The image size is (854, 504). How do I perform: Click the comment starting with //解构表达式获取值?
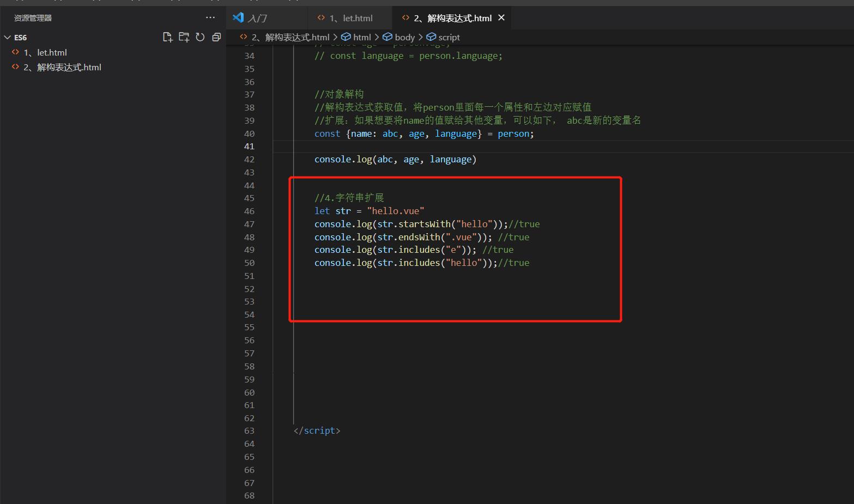pyautogui.click(x=453, y=107)
